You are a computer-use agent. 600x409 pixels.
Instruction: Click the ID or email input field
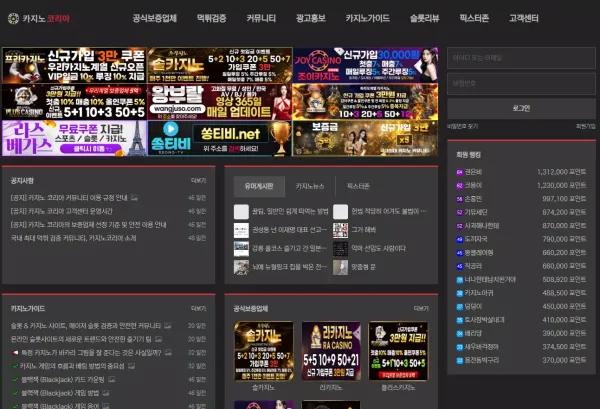521,58
